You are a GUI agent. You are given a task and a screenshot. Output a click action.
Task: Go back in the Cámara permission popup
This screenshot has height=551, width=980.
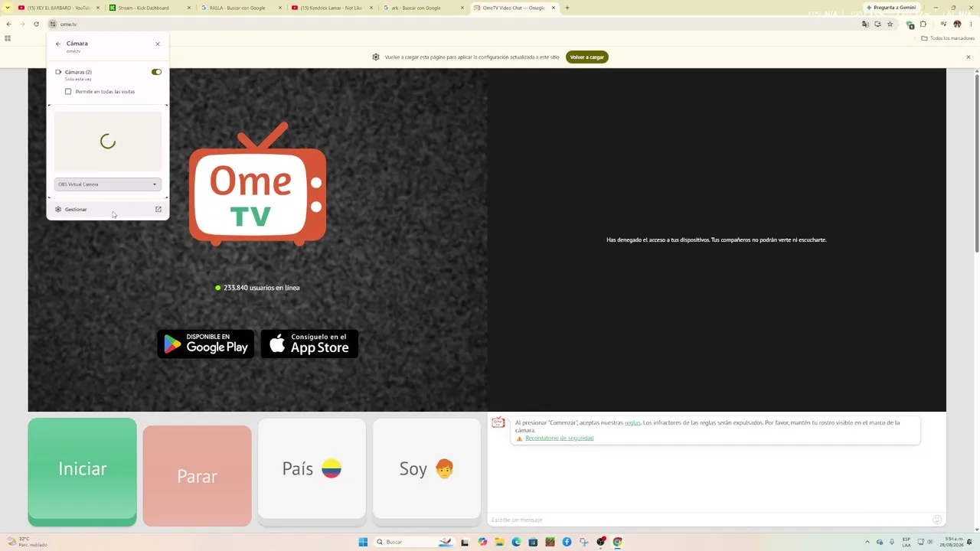(58, 44)
